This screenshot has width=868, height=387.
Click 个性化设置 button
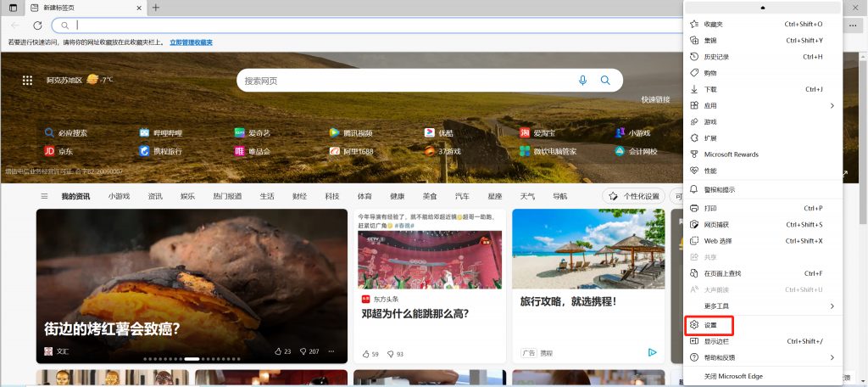click(x=634, y=196)
